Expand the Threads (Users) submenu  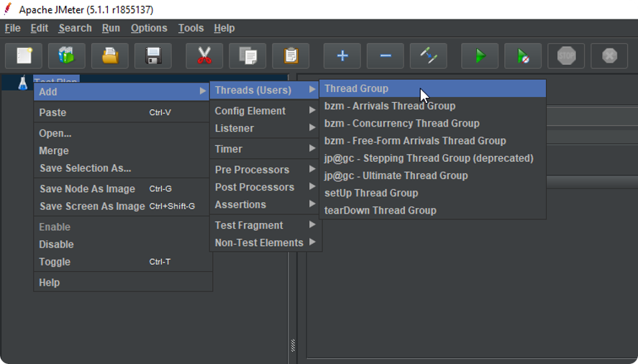click(x=265, y=90)
